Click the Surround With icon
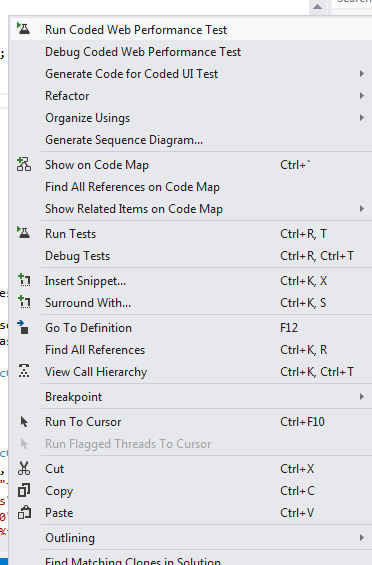The height and width of the screenshot is (565, 372). 24,302
